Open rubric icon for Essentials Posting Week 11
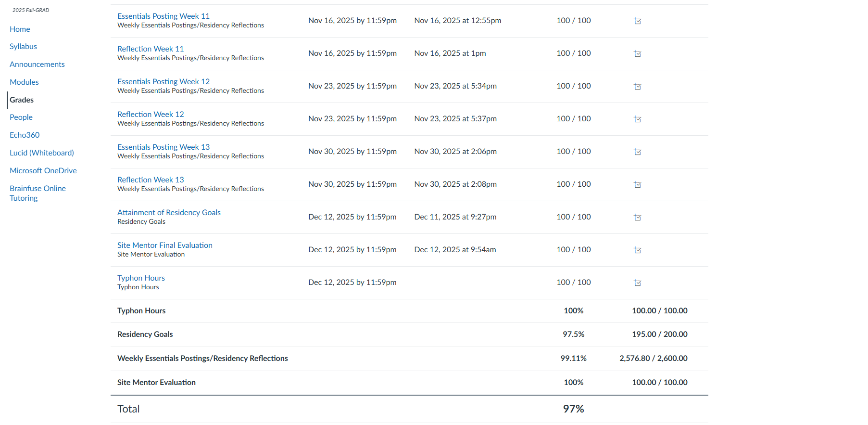Image resolution: width=868 pixels, height=425 pixels. coord(638,21)
